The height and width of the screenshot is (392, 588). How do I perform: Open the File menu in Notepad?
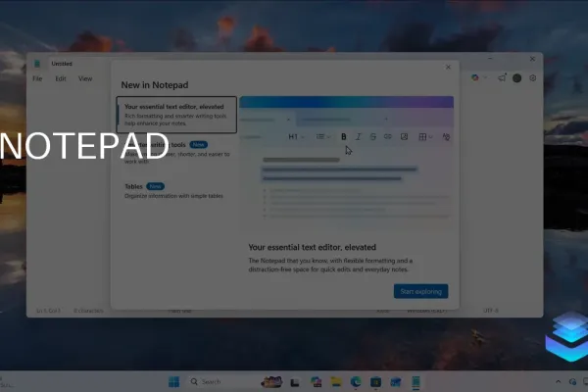tap(37, 78)
